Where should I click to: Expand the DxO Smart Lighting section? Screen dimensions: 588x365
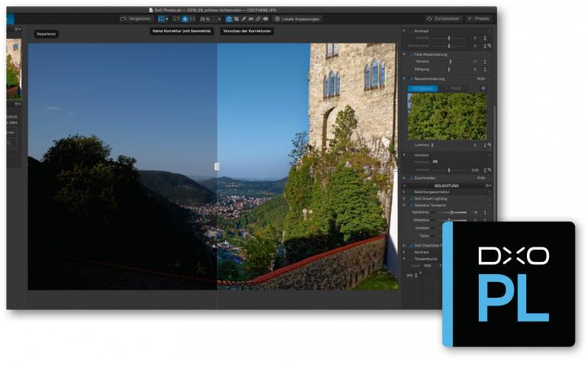point(404,199)
